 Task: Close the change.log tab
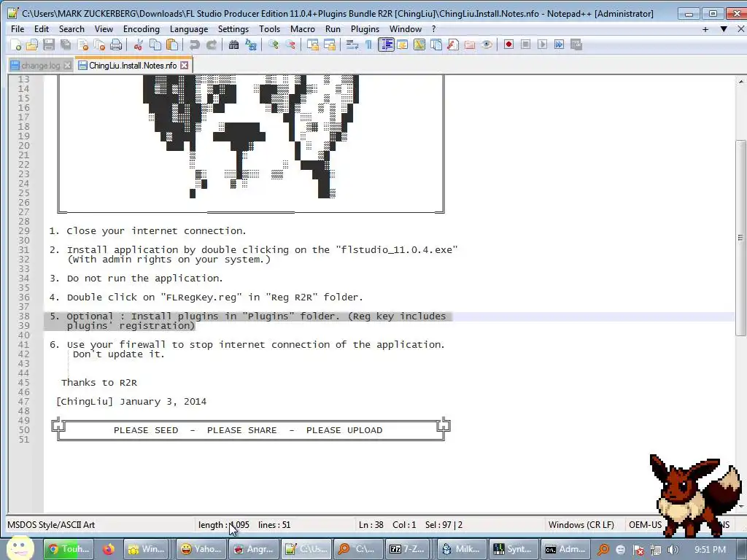point(68,66)
